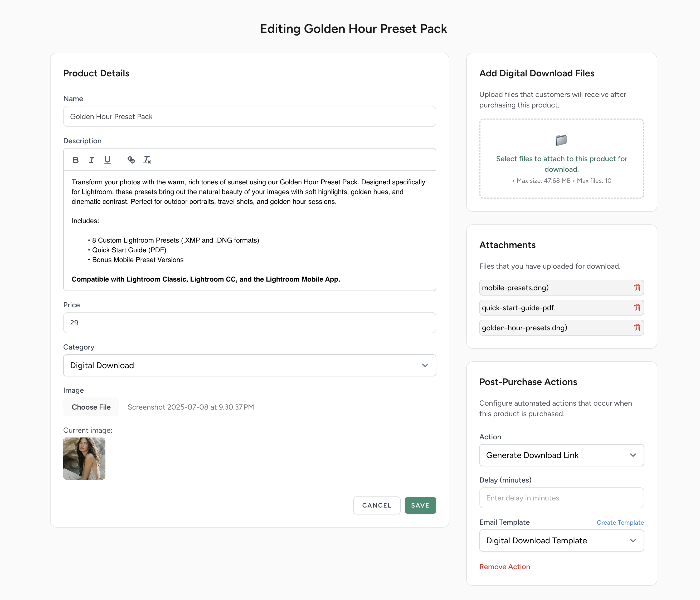Click Choose File for product image
This screenshot has height=600, width=700.
tap(91, 407)
